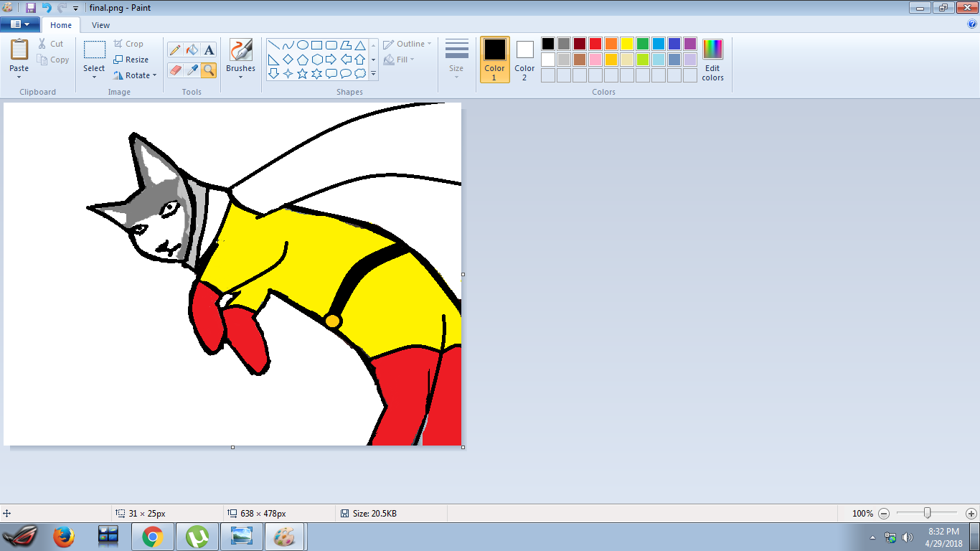Screen dimensions: 980x551
Task: Choose the straight Line shape
Action: [x=274, y=44]
